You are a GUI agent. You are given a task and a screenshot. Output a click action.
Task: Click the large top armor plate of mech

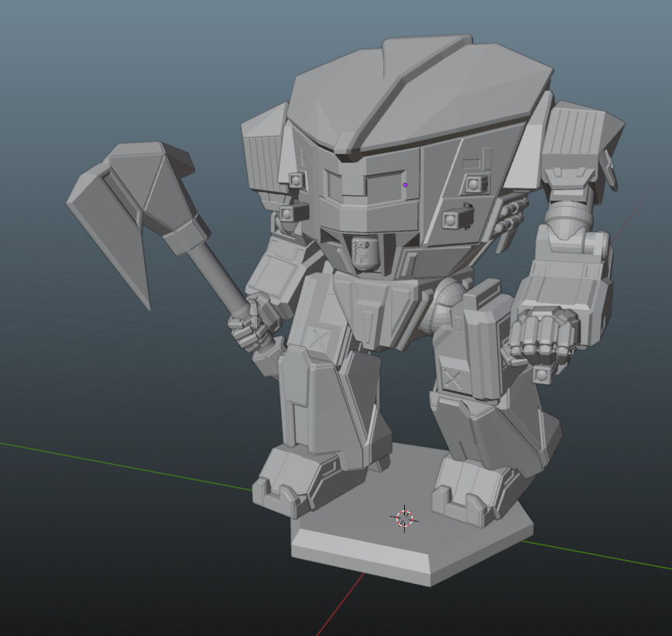point(418,97)
